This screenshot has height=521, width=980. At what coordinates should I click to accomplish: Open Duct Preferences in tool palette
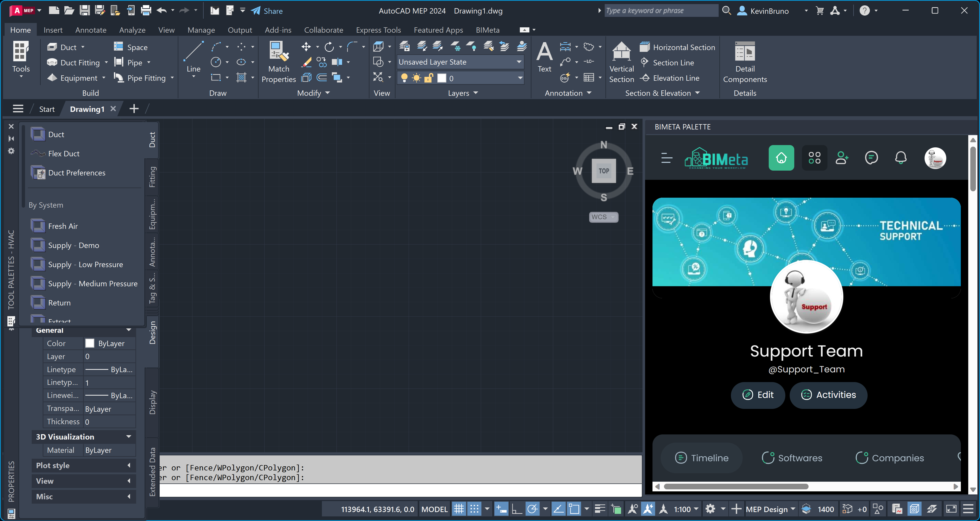(x=68, y=173)
